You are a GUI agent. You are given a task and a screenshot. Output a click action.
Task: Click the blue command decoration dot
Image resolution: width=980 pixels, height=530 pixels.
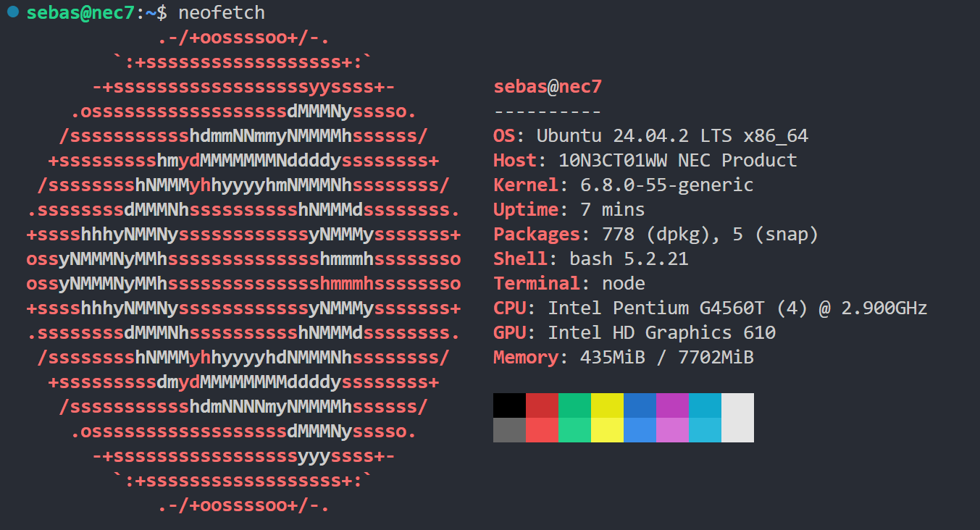click(13, 12)
